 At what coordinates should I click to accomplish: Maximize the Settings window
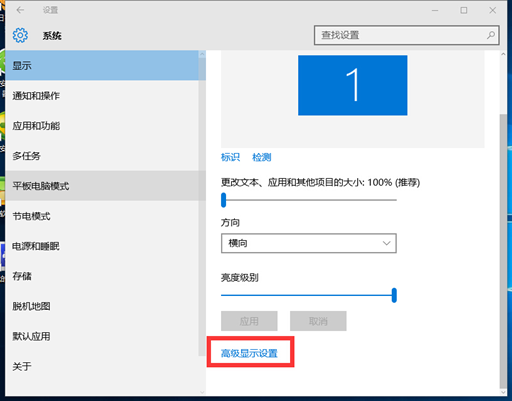[464, 10]
